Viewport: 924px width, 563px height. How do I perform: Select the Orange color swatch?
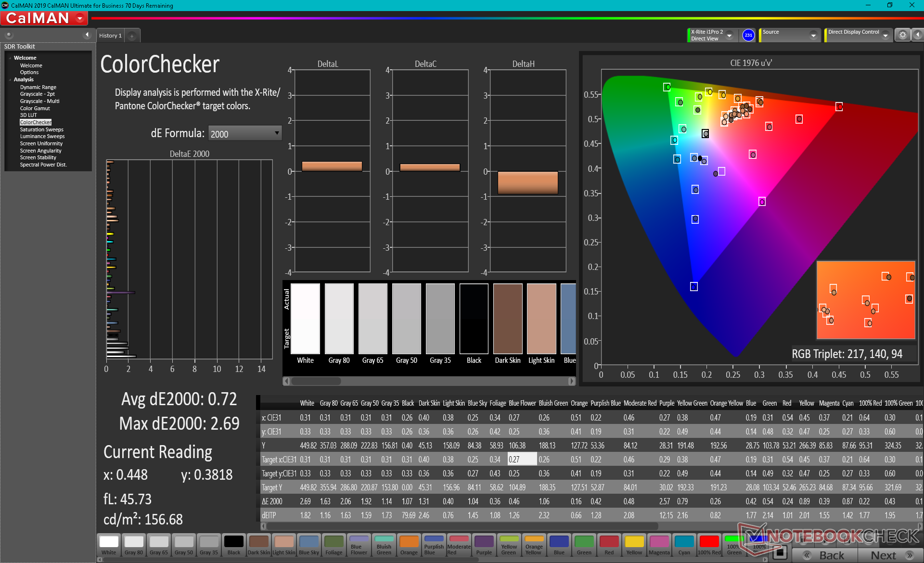tap(409, 545)
